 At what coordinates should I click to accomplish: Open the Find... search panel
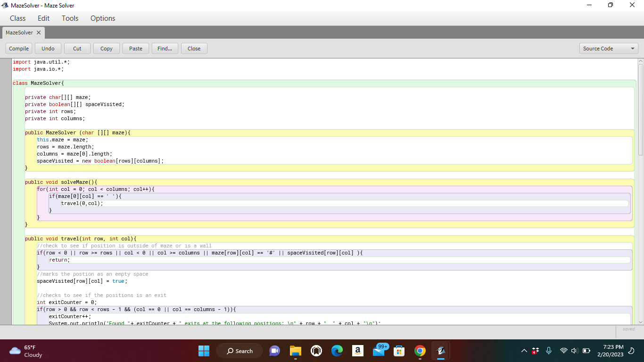point(165,49)
